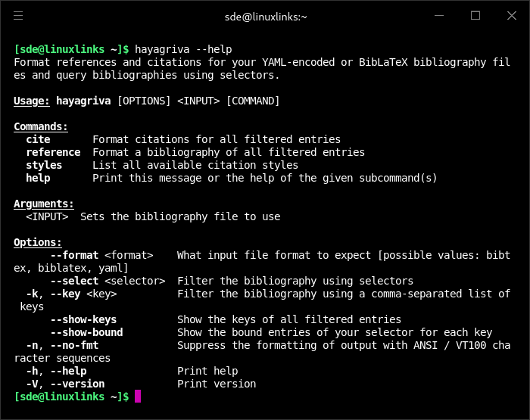
Task: Click the 'reference' command name
Action: coord(53,152)
